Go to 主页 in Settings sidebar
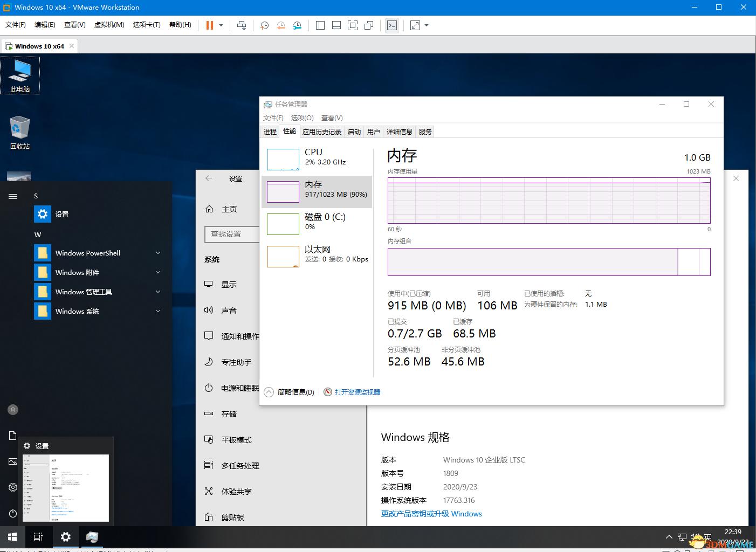Viewport: 756px width, 552px height. [x=222, y=209]
